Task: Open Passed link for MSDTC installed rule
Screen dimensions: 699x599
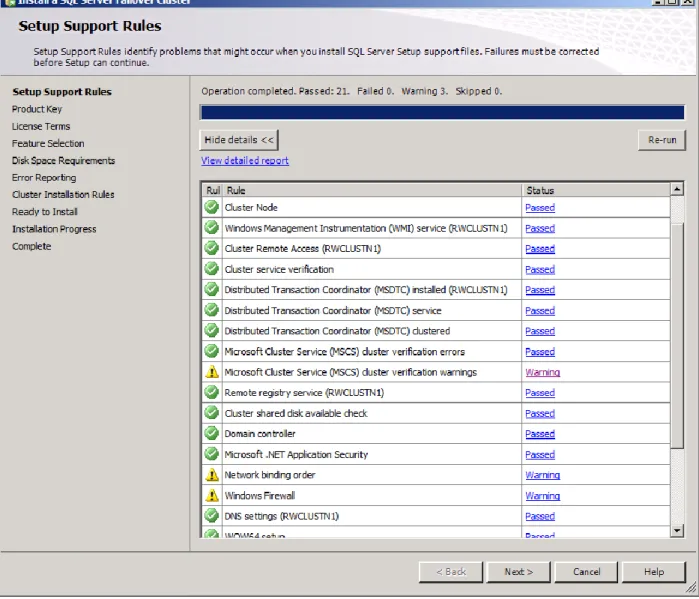Action: click(540, 290)
